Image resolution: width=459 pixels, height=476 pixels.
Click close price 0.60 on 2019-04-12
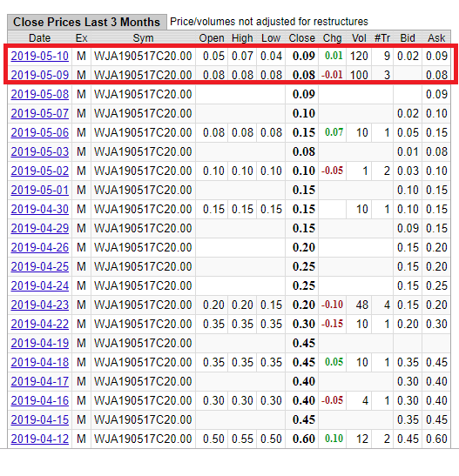(x=304, y=439)
